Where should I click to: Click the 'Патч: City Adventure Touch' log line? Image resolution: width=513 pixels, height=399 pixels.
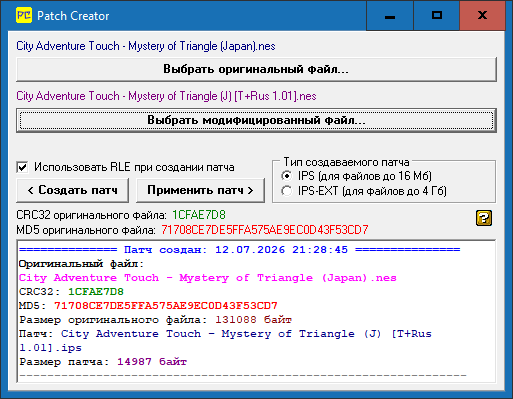pos(225,334)
